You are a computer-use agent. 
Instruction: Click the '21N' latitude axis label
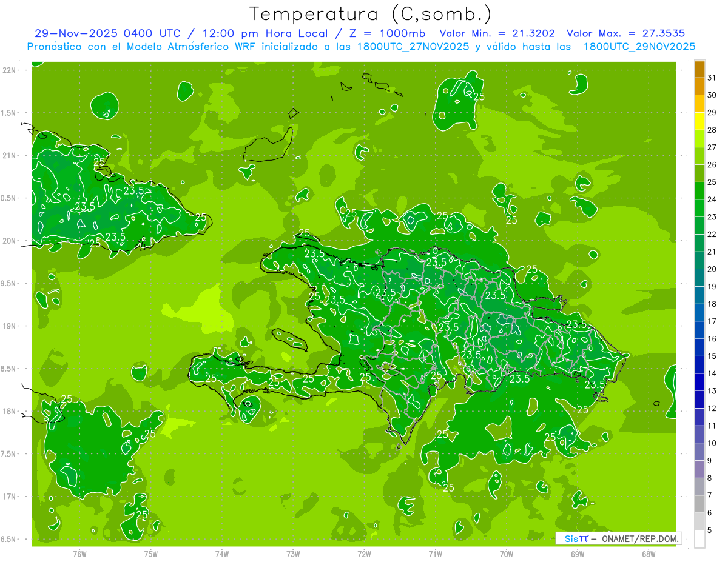click(10, 156)
